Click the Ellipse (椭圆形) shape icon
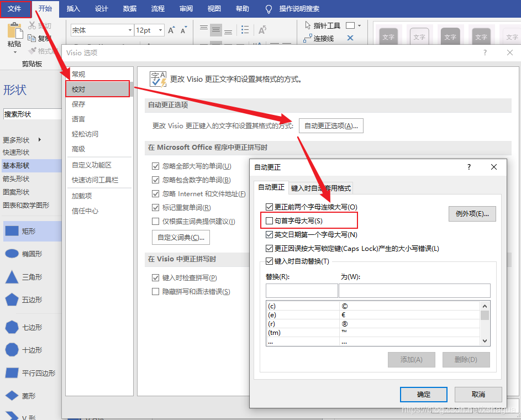The width and height of the screenshot is (521, 420). point(12,254)
